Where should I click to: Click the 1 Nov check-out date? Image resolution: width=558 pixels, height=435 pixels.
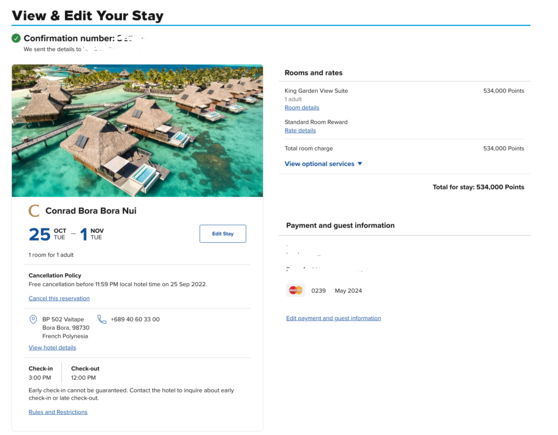point(92,234)
